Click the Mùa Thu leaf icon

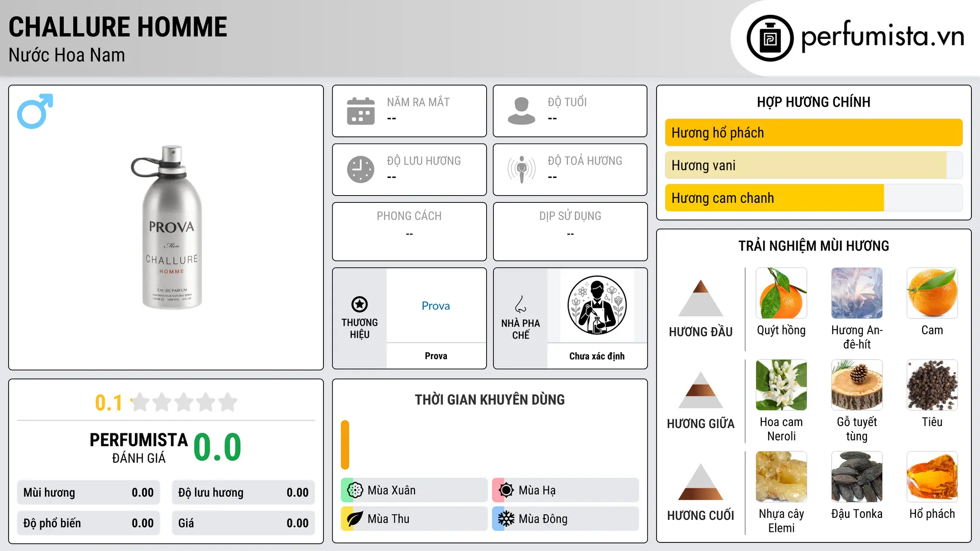click(x=355, y=519)
